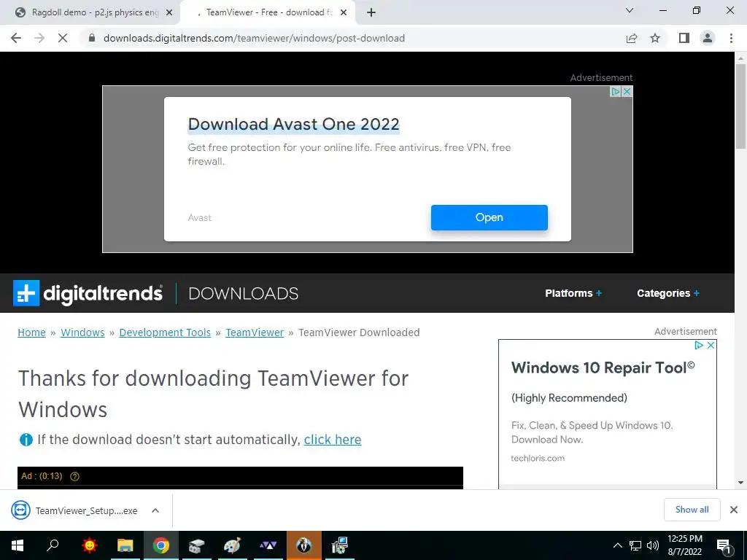Switch to the Ragdoll demo tab
The image size is (747, 560).
click(90, 13)
